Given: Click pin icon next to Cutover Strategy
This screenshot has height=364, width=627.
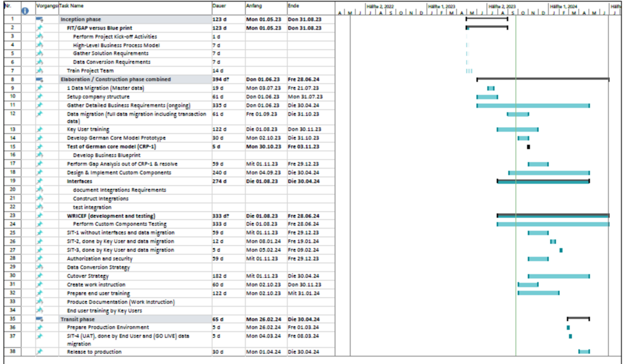Looking at the screenshot, I should tap(40, 276).
